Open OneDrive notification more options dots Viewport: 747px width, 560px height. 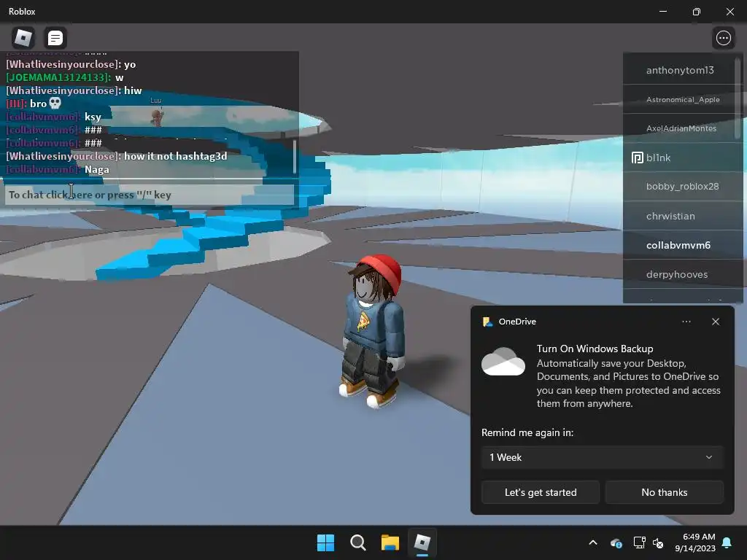tap(686, 322)
